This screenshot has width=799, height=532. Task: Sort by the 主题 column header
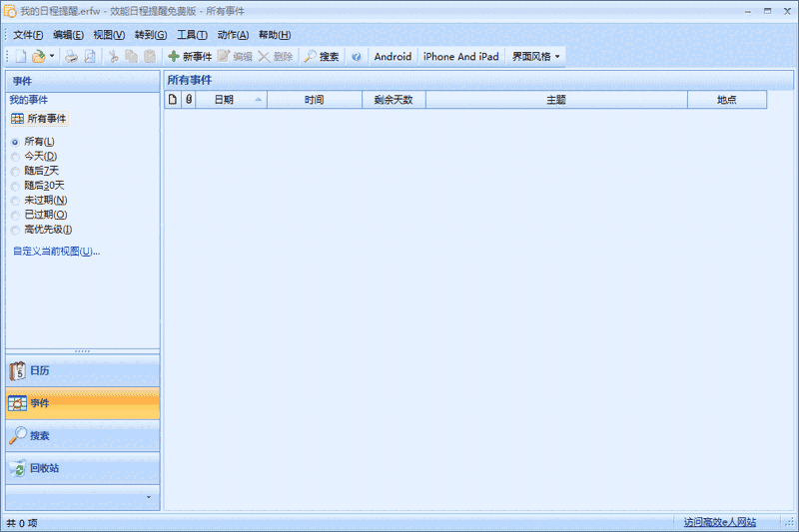coord(556,100)
